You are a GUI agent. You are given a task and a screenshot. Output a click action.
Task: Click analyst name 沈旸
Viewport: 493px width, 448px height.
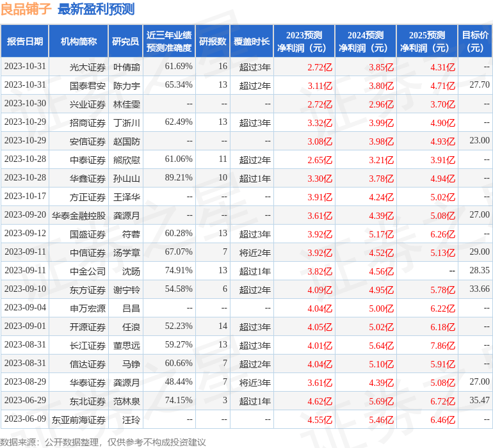(x=131, y=271)
